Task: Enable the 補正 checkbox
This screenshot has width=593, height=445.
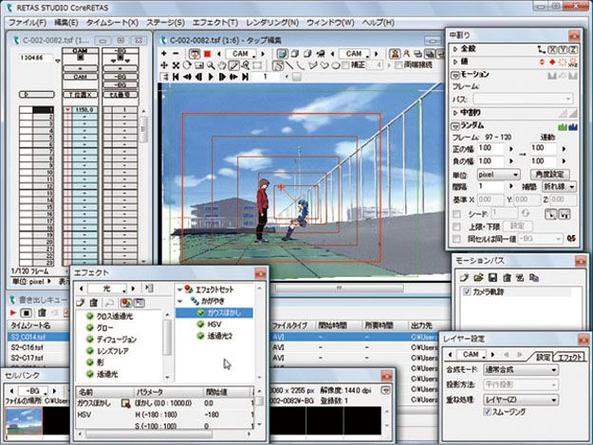Action: pyautogui.click(x=345, y=65)
